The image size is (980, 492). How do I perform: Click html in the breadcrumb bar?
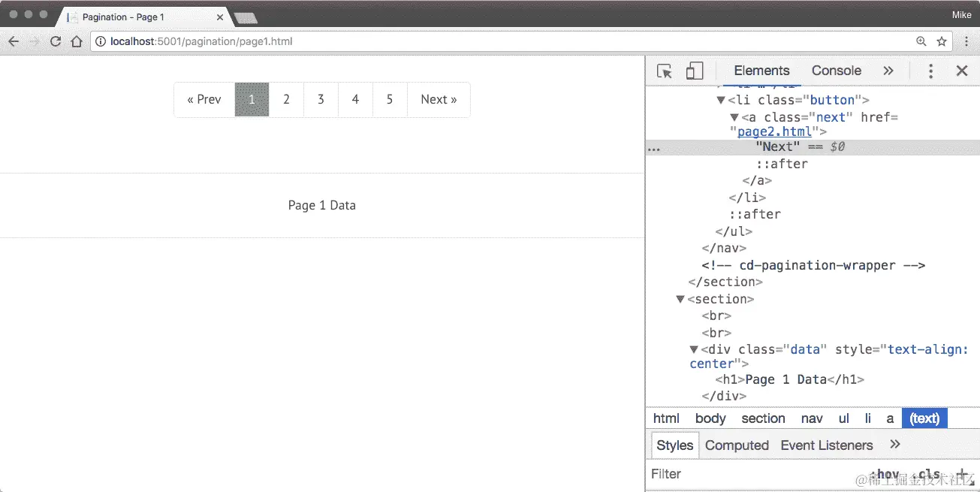[x=666, y=418]
